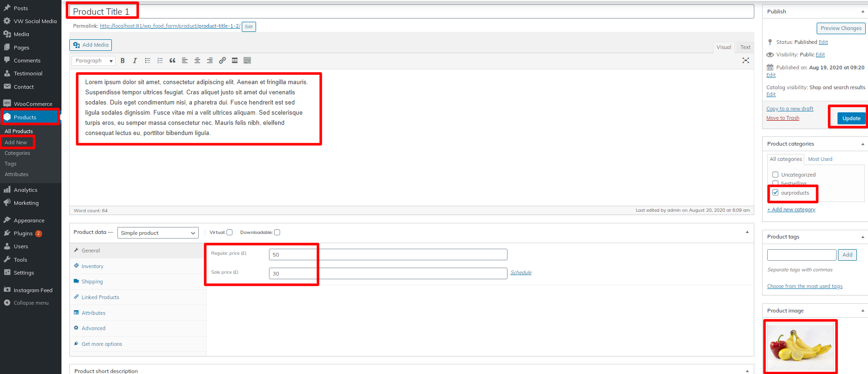Open the Inventory product data tab
The width and height of the screenshot is (868, 374).
point(92,266)
